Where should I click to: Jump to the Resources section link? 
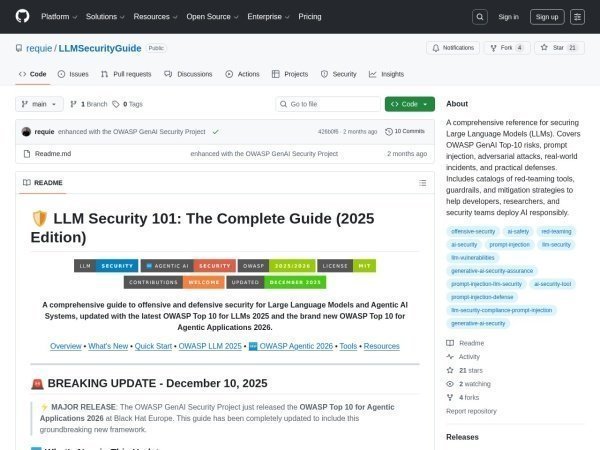(x=382, y=346)
